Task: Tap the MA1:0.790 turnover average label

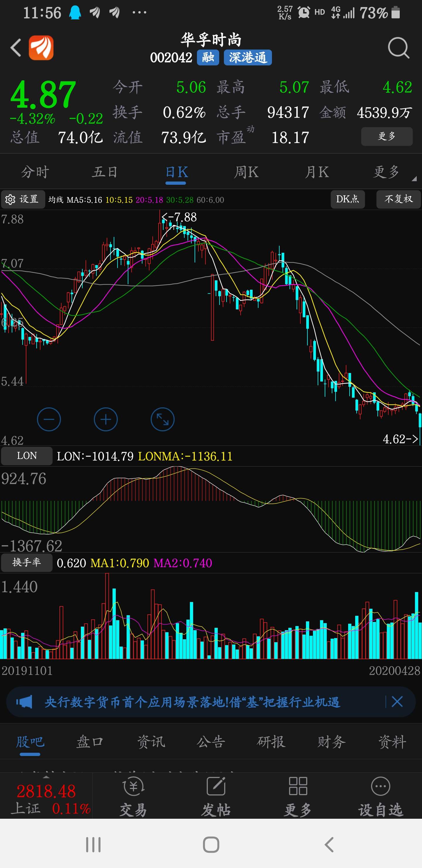Action: click(x=120, y=563)
